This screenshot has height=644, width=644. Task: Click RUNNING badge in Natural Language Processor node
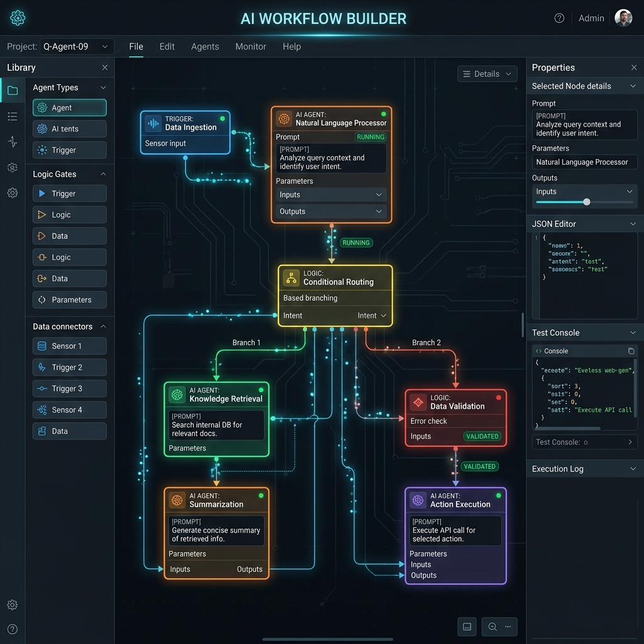[x=370, y=136]
